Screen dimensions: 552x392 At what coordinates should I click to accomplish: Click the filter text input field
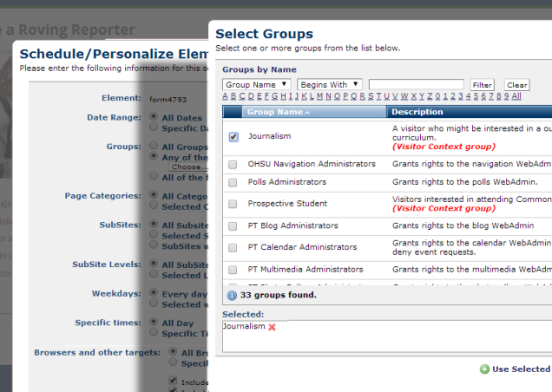[416, 84]
